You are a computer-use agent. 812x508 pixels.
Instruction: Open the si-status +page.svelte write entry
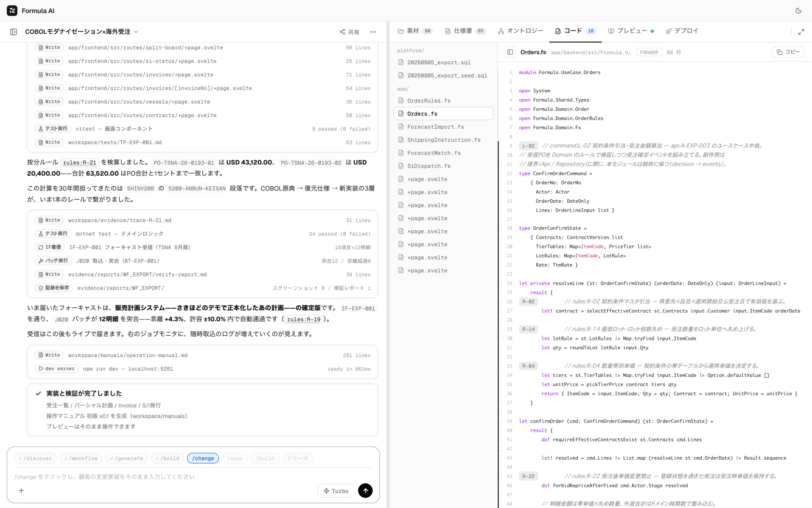click(202, 61)
